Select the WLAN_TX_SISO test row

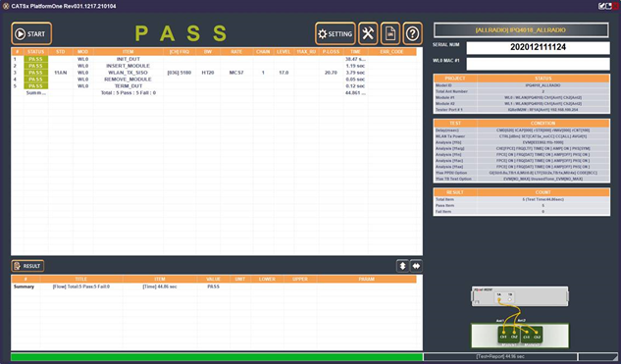(214, 73)
